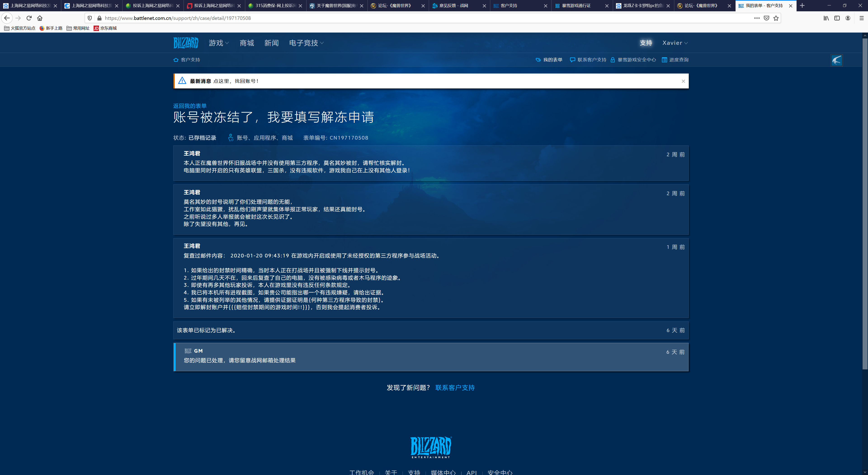Image resolution: width=868 pixels, height=475 pixels.
Task: Open the 商城 menu item
Action: tap(247, 43)
